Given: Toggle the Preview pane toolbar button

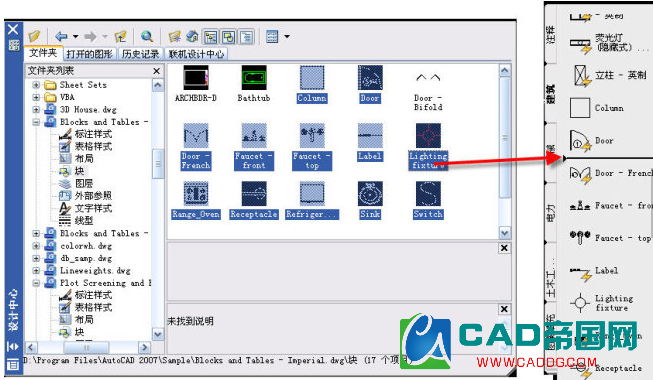Looking at the screenshot, I should tap(228, 37).
